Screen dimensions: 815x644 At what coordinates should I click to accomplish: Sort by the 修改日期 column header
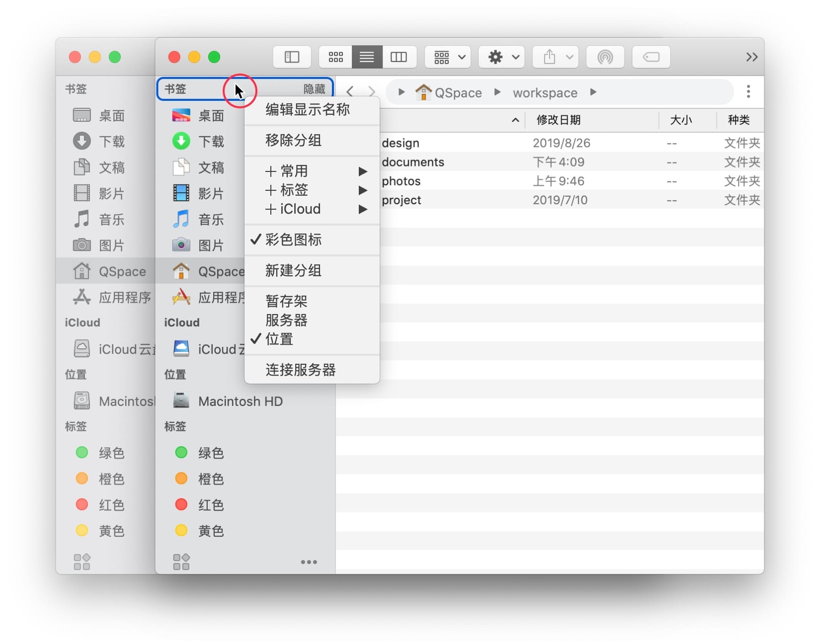click(558, 120)
